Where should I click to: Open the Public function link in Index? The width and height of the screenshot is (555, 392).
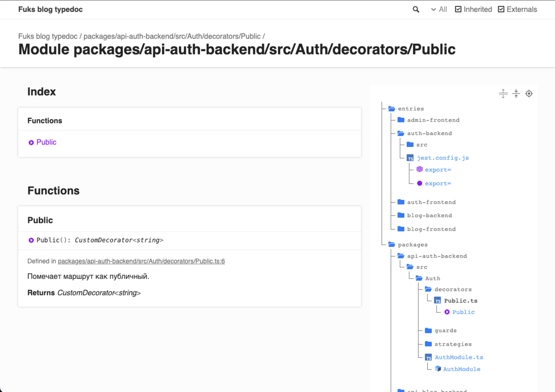pyautogui.click(x=46, y=142)
